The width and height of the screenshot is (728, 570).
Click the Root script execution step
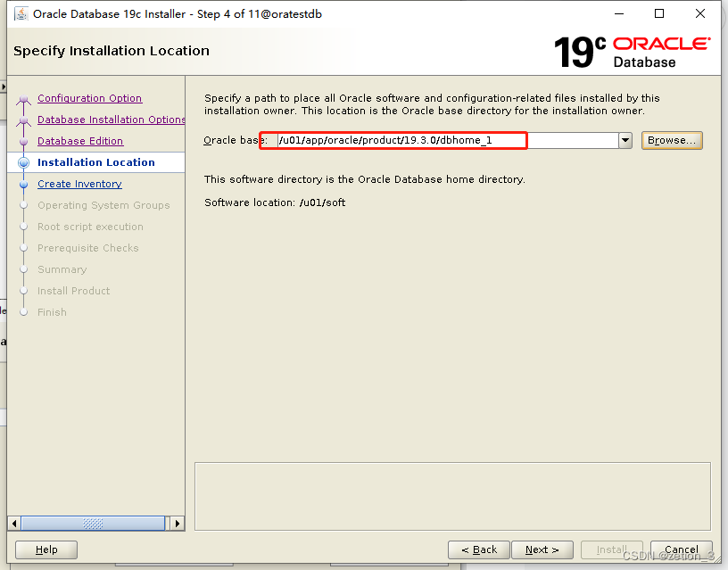tap(90, 227)
